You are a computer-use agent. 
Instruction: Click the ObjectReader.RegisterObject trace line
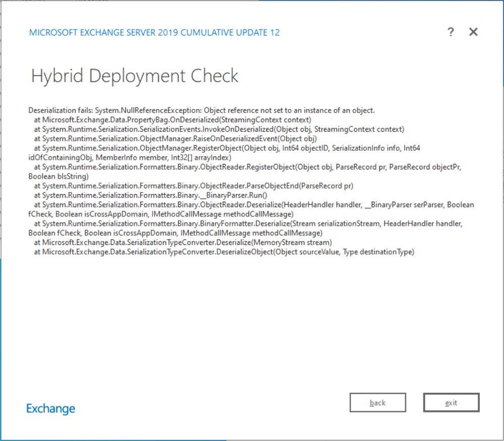[248, 167]
